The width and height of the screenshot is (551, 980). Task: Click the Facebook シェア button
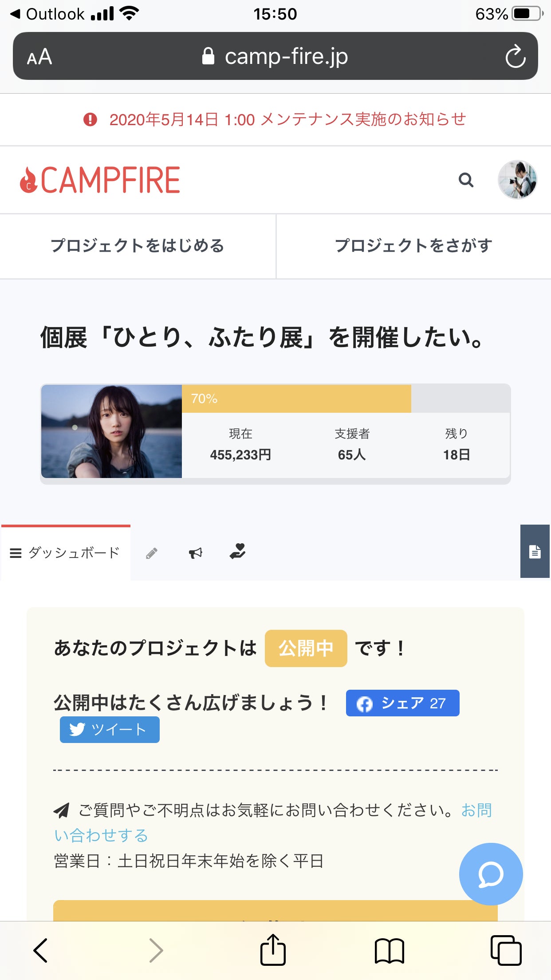(x=402, y=703)
